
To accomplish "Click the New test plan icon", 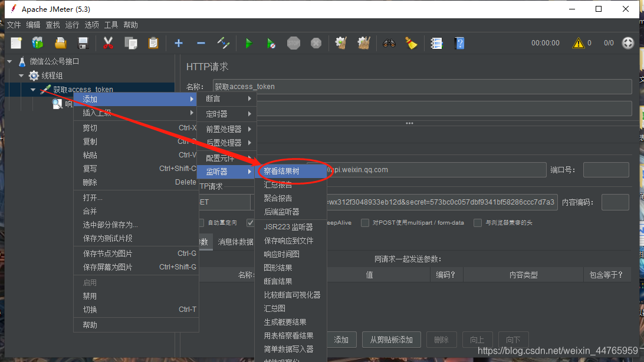I will tap(16, 43).
